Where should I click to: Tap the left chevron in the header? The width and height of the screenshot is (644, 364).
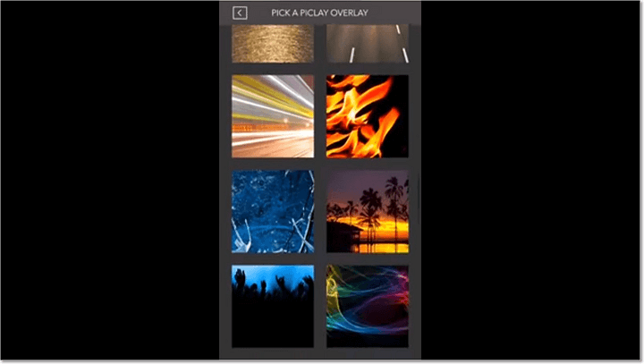(240, 13)
